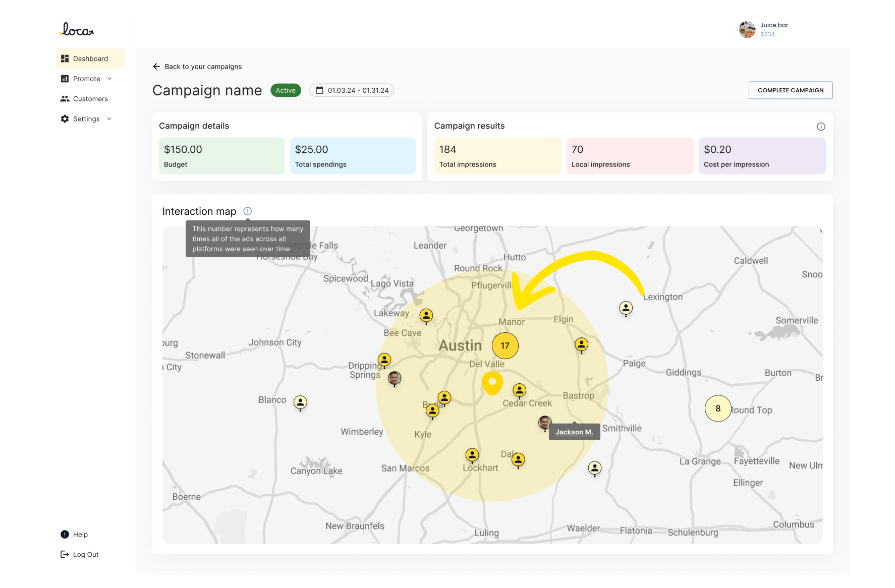This screenshot has width=895, height=588.
Task: Click the customer marker near Blanco
Action: coord(300,402)
